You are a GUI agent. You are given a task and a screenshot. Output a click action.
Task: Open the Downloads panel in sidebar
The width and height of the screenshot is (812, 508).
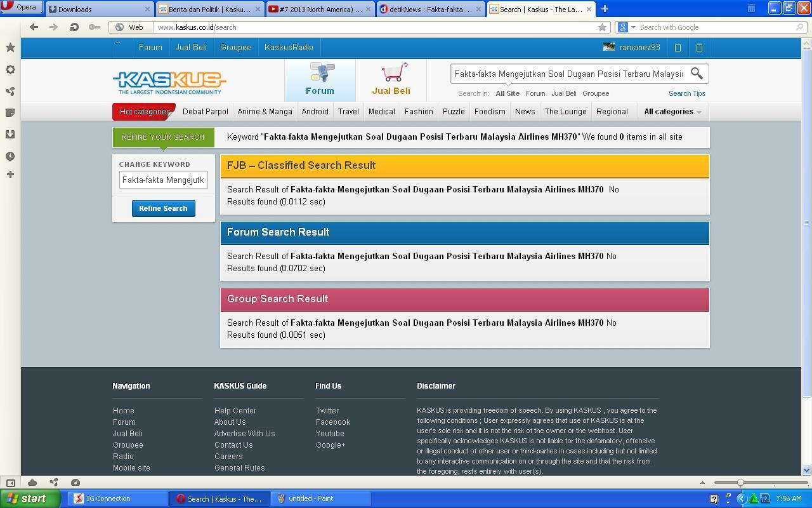[10, 134]
